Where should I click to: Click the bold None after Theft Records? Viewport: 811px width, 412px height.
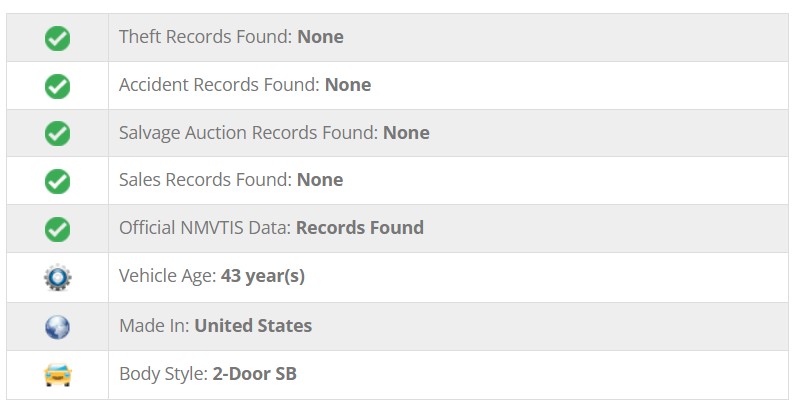tap(320, 37)
